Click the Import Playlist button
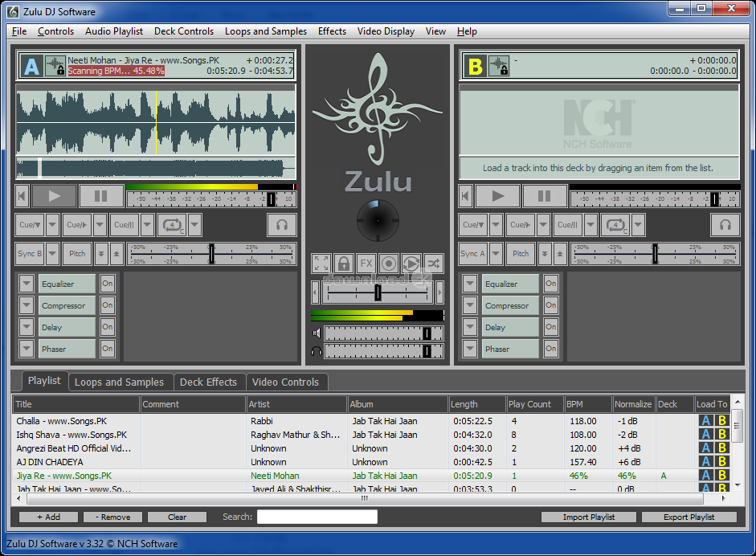 point(588,517)
